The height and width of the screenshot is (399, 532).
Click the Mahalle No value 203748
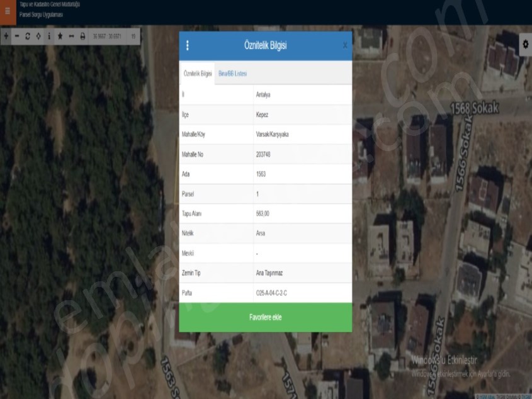click(x=263, y=154)
